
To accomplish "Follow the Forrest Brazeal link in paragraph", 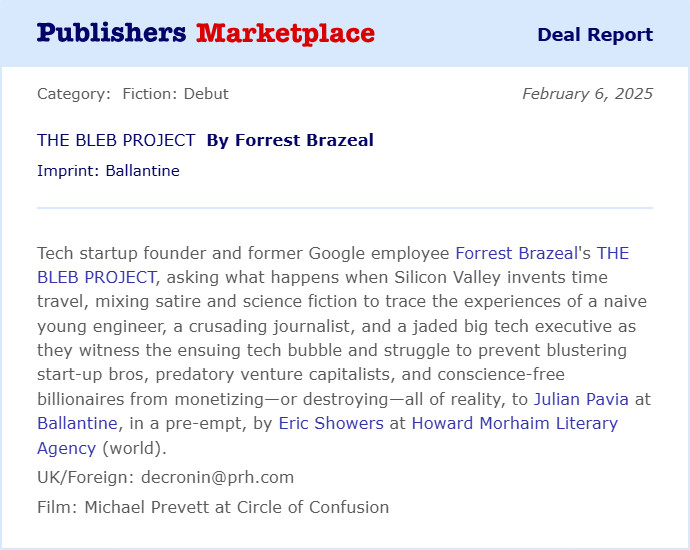I will (517, 253).
